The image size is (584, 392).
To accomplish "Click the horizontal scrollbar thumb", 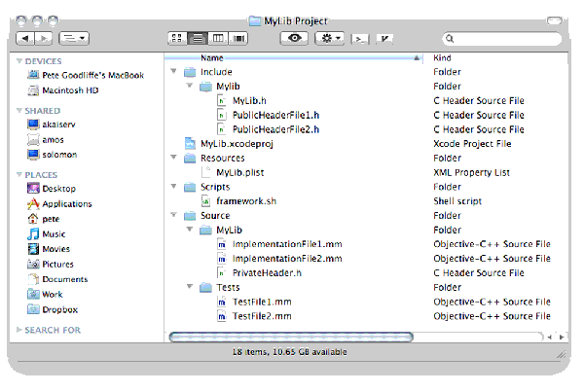I will click(291, 337).
